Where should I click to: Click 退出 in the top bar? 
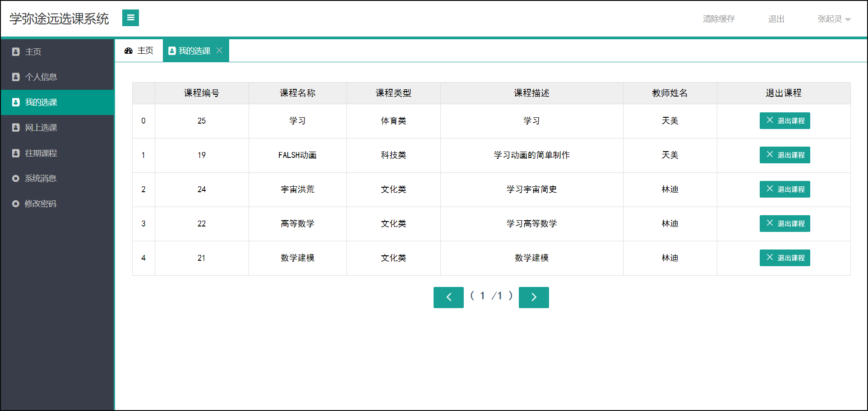pyautogui.click(x=776, y=19)
